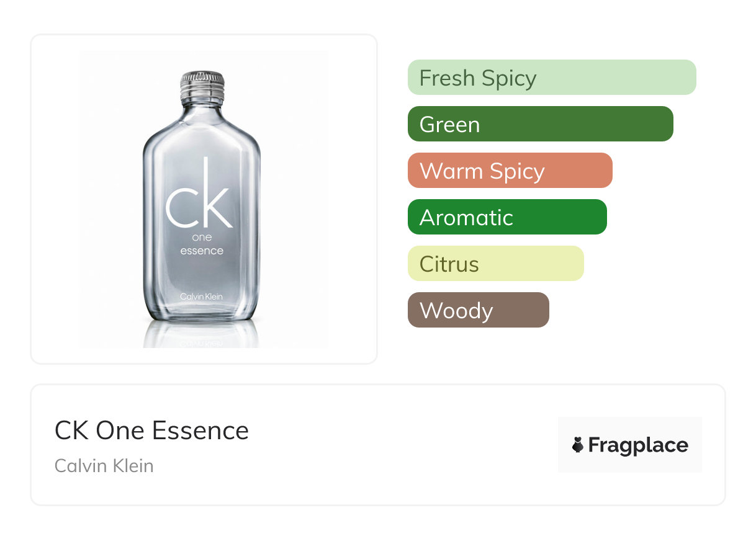Image resolution: width=756 pixels, height=536 pixels.
Task: Click the Fragplace flower logo icon
Action: [578, 445]
